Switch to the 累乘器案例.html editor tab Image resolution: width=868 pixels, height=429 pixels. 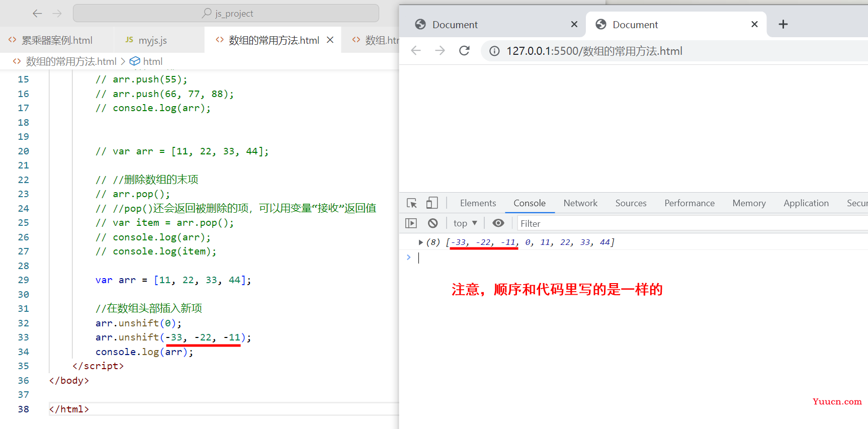pyautogui.click(x=57, y=40)
